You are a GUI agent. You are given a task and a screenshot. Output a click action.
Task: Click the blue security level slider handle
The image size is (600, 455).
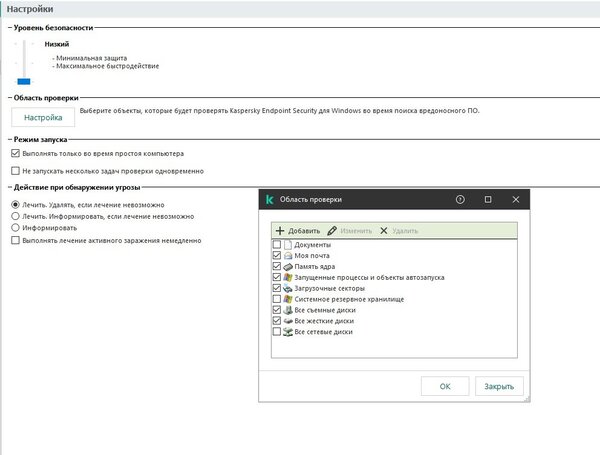[x=24, y=81]
